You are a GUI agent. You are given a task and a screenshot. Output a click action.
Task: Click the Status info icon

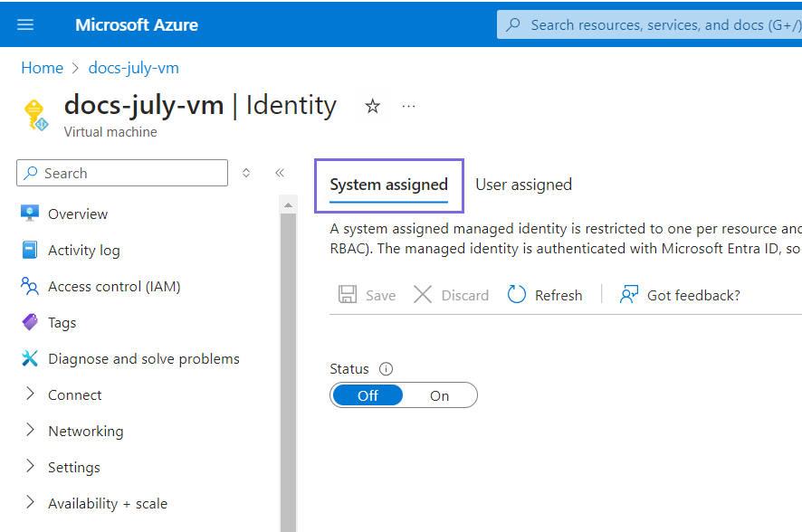(387, 369)
